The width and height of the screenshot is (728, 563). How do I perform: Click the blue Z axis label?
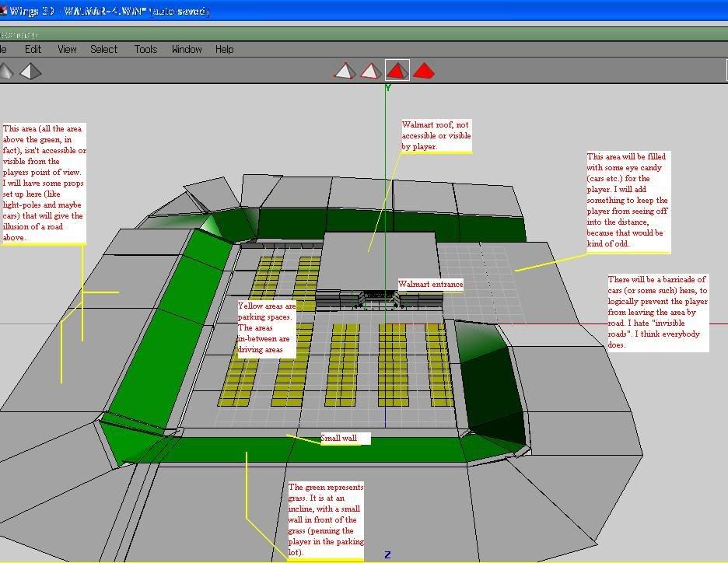click(387, 554)
